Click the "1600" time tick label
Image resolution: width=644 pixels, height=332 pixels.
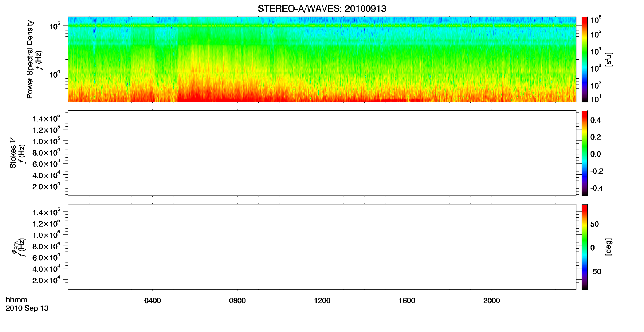(407, 301)
